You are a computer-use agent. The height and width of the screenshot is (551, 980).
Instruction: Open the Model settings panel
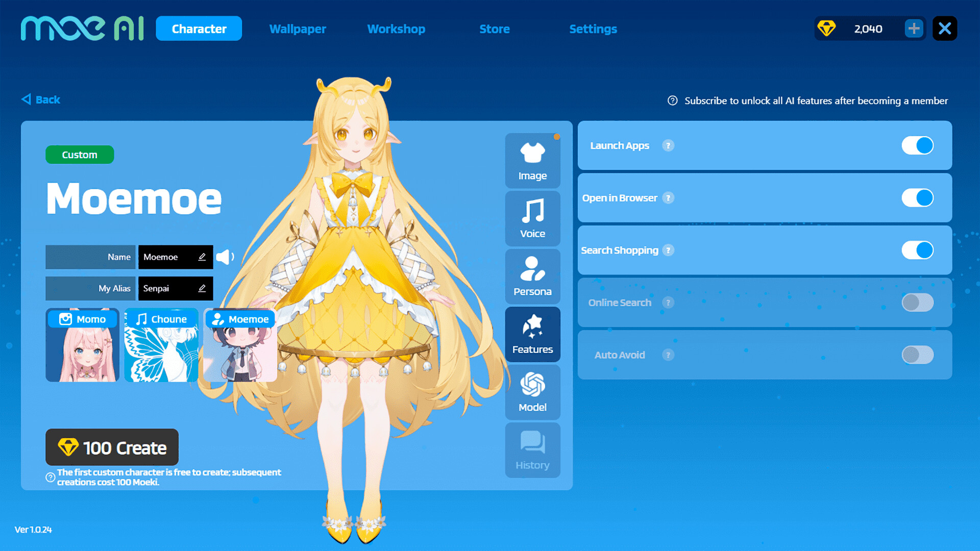click(x=532, y=392)
